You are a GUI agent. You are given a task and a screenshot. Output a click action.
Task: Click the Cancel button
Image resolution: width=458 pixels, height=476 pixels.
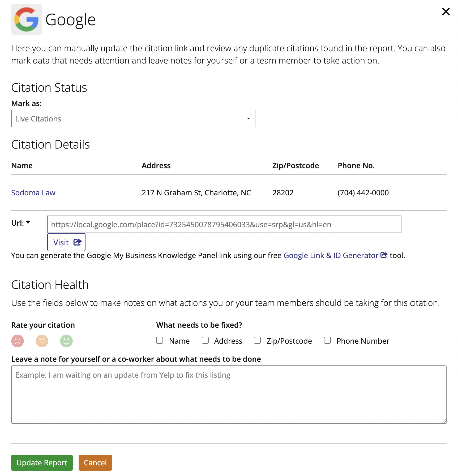click(95, 463)
